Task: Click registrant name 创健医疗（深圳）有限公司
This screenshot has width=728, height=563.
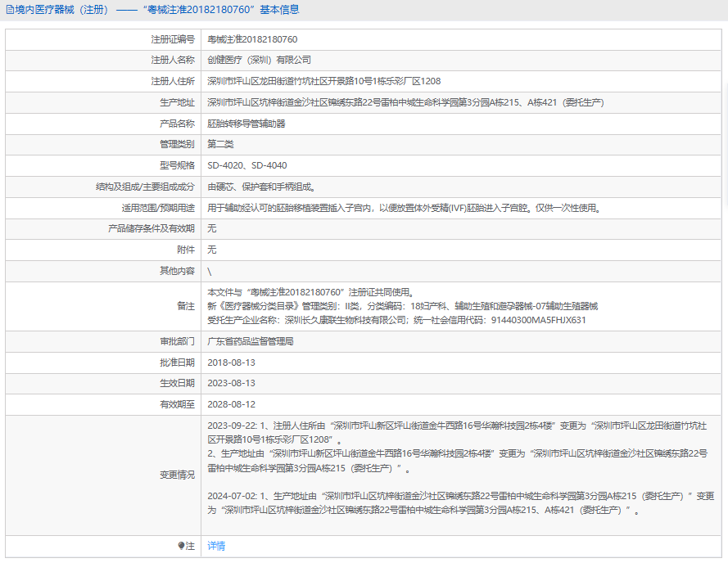Action: (259, 60)
